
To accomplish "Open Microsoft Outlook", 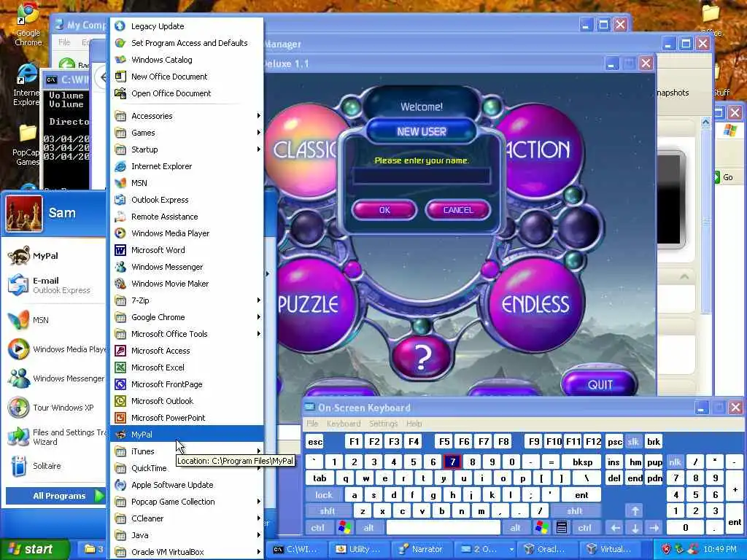I will (187, 401).
